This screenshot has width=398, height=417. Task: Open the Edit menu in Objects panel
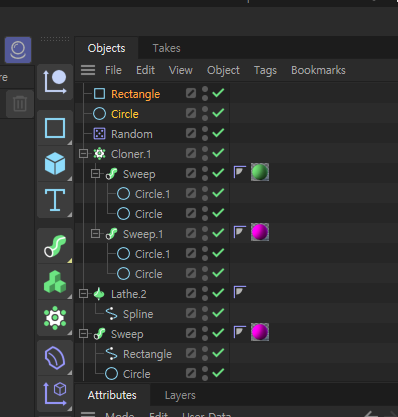[145, 70]
